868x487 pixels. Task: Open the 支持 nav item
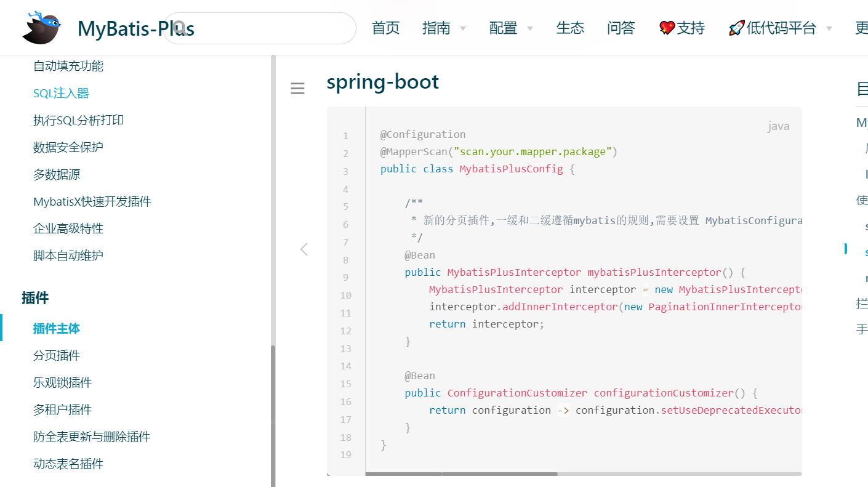click(x=682, y=28)
